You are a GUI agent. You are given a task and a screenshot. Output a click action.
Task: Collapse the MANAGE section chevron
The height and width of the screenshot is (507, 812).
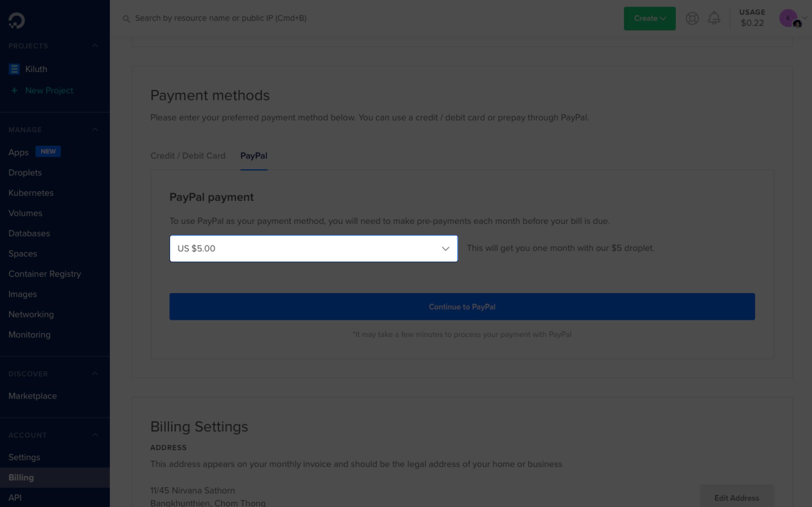click(95, 129)
